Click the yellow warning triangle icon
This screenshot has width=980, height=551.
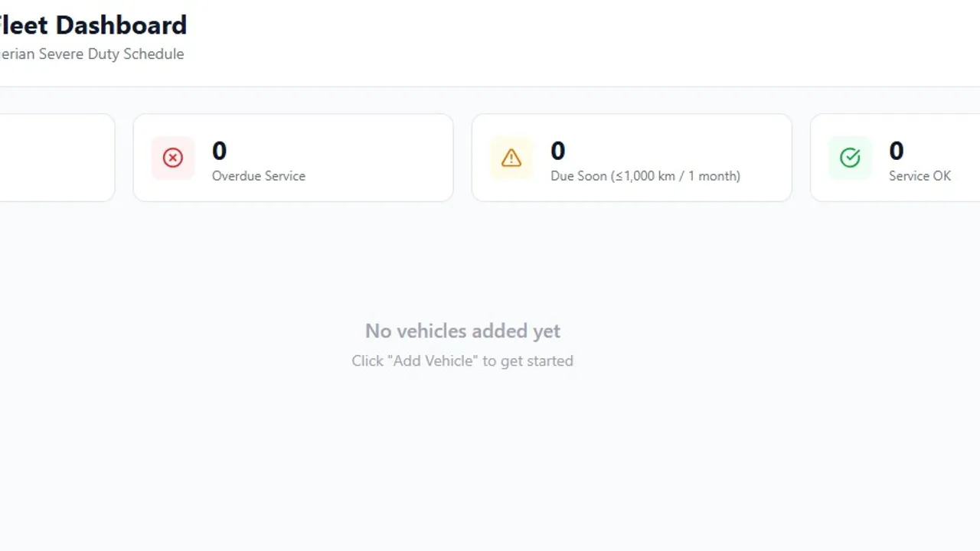pos(511,158)
